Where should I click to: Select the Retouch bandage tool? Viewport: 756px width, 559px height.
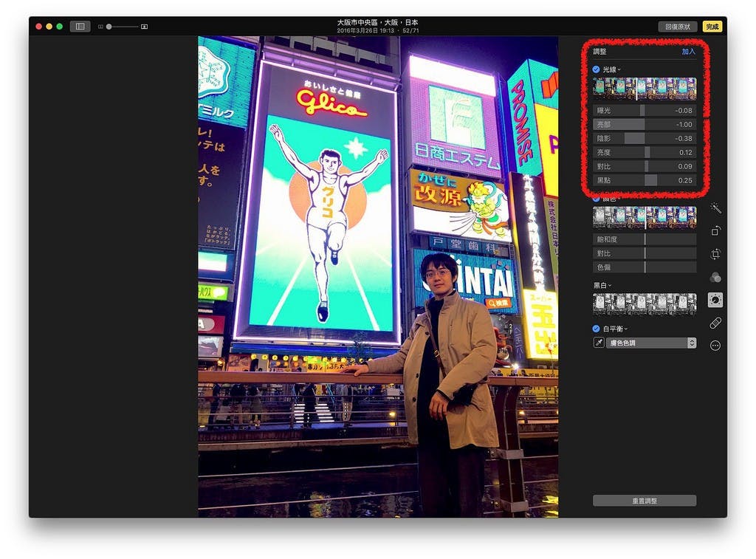715,323
